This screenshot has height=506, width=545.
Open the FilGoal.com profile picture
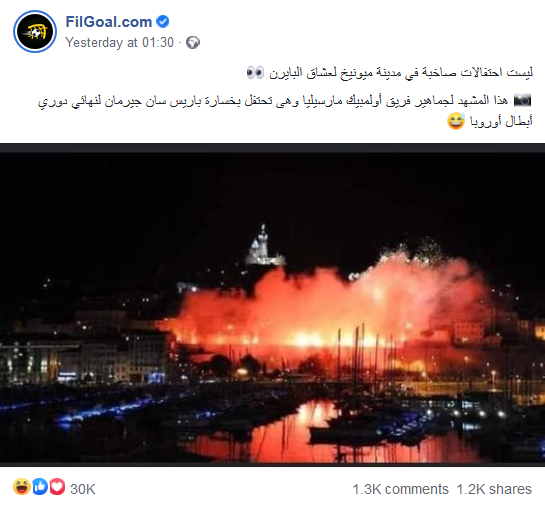pyautogui.click(x=35, y=32)
